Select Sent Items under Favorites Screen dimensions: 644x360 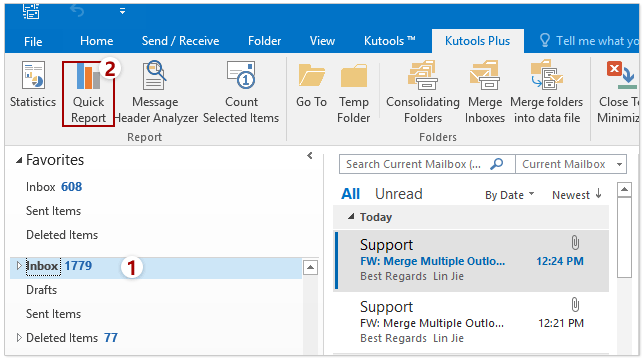(53, 211)
